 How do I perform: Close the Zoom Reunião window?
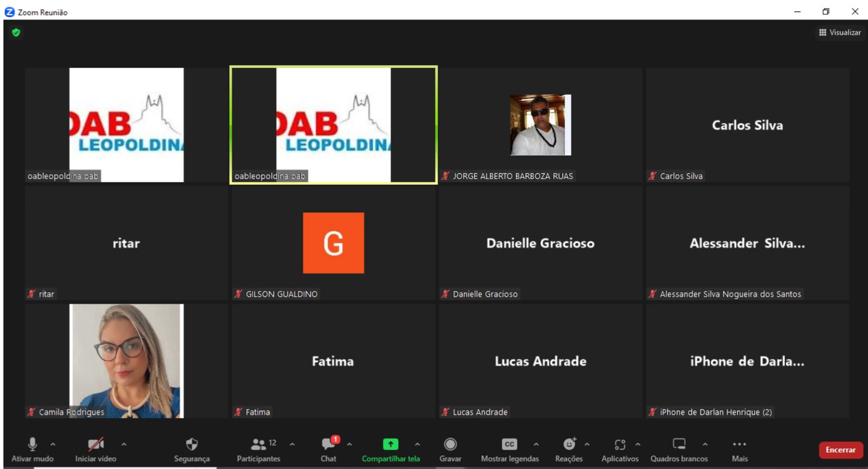855,11
